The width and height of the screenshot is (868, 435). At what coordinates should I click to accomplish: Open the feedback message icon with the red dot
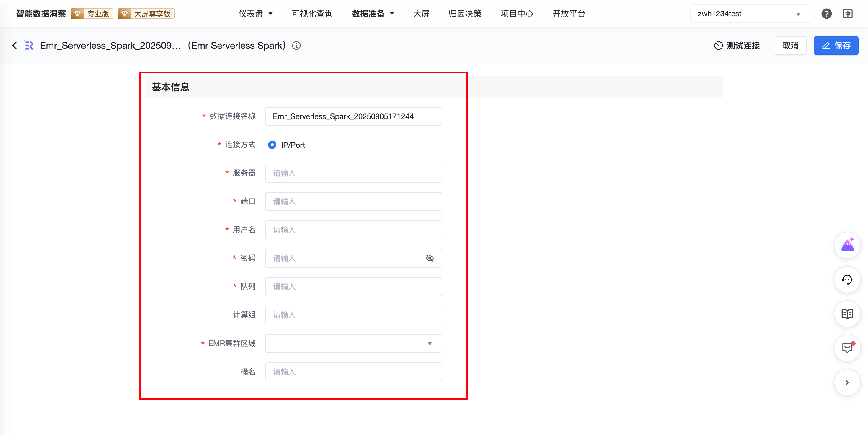point(847,348)
